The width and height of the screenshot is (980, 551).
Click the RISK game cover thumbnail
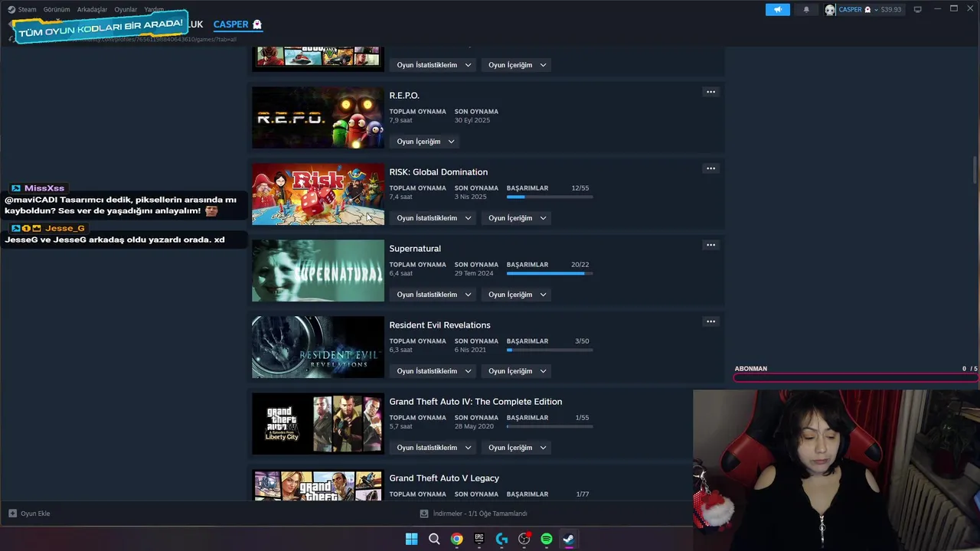318,194
